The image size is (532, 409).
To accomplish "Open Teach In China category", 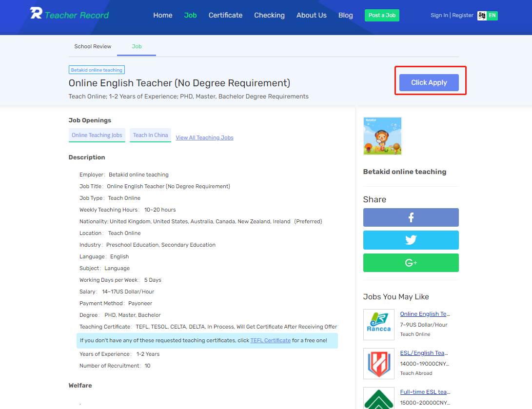I will (150, 135).
